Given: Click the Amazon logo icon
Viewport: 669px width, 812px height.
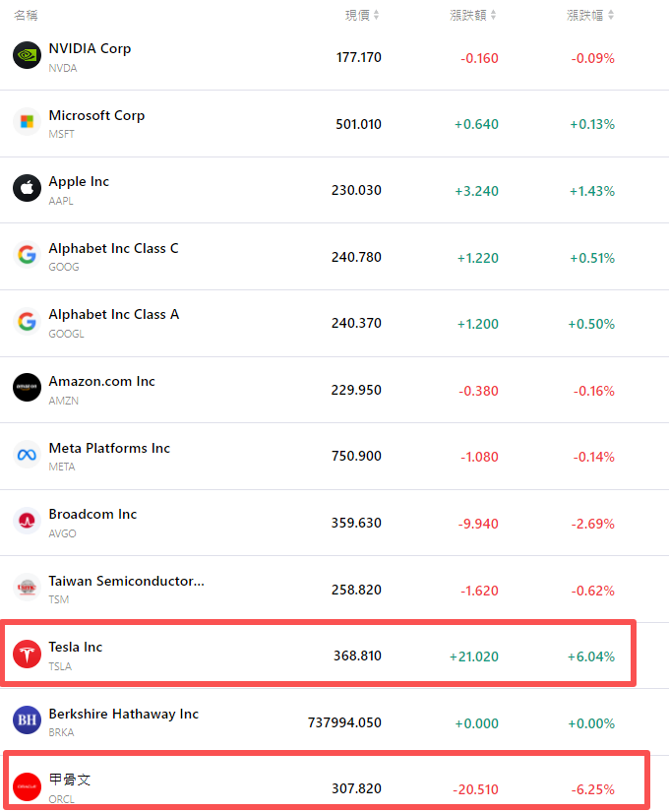Looking at the screenshot, I should pyautogui.click(x=27, y=389).
